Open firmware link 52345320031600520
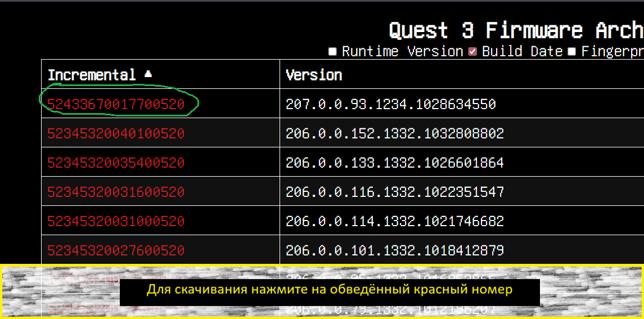The height and width of the screenshot is (319, 644). [x=116, y=192]
